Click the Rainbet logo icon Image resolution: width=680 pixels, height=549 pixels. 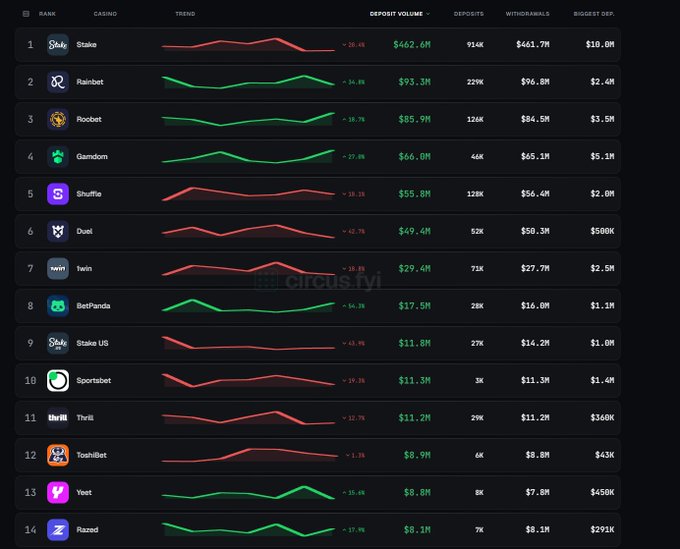pyautogui.click(x=58, y=82)
